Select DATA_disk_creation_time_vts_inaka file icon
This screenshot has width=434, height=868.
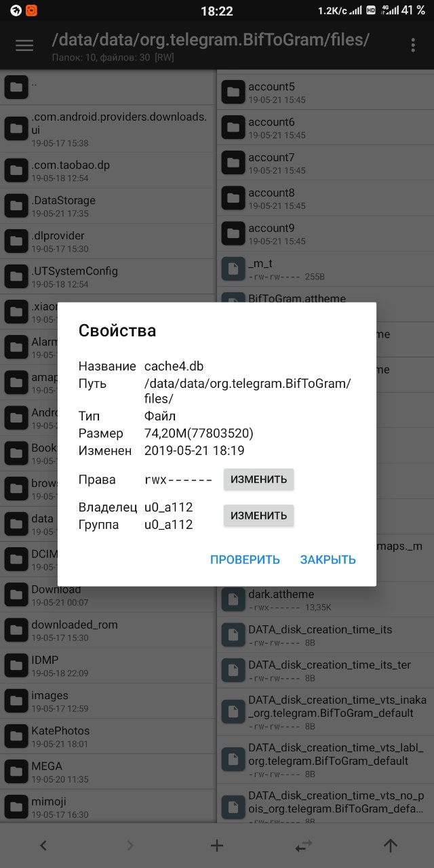click(233, 712)
